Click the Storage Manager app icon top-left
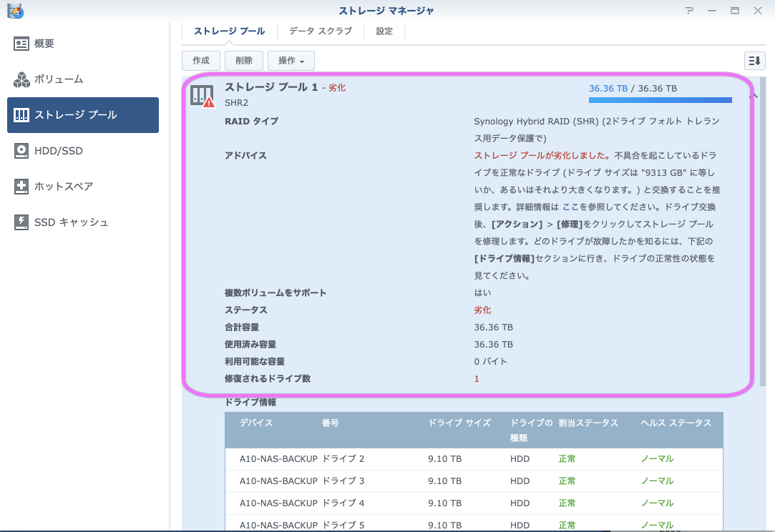The width and height of the screenshot is (775, 532). pos(16,11)
